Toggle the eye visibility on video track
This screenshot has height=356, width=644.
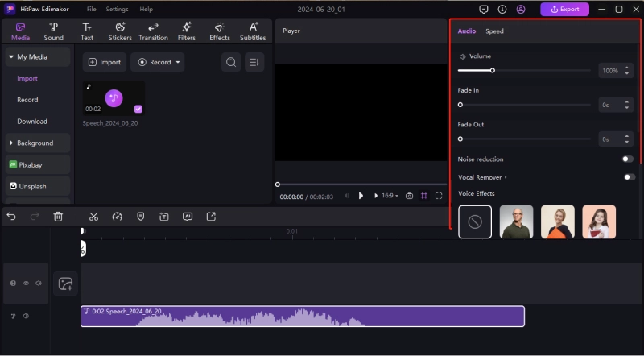(26, 284)
